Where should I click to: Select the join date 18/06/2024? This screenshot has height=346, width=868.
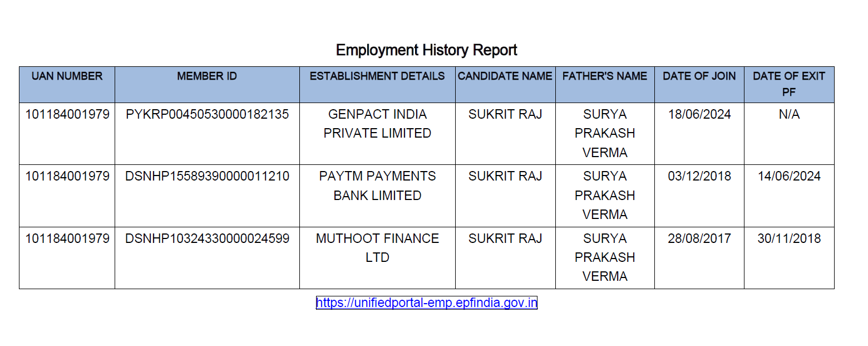click(699, 114)
